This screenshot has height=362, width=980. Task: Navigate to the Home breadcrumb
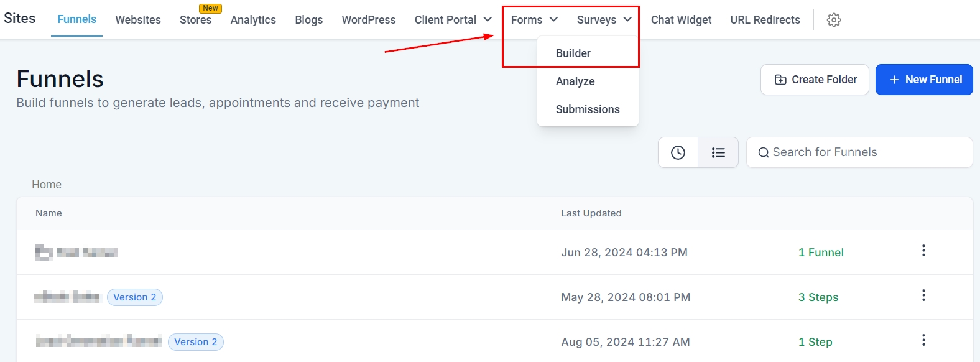coord(47,185)
